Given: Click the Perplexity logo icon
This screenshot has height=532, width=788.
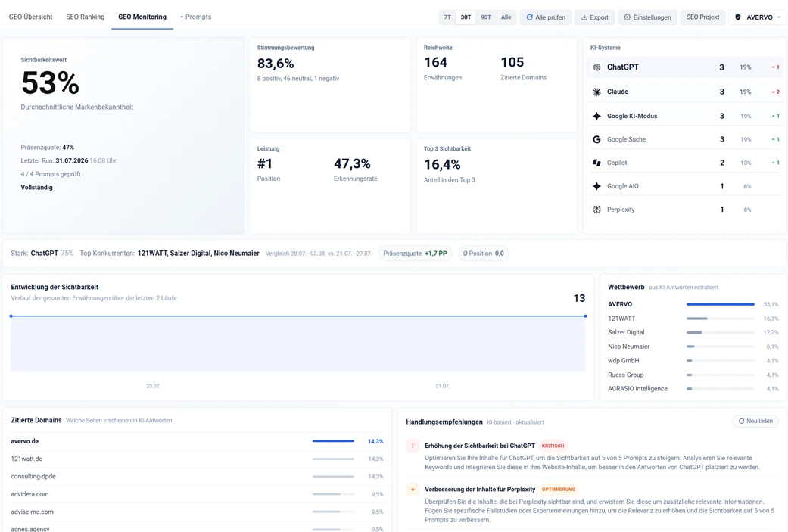Looking at the screenshot, I should coord(596,210).
